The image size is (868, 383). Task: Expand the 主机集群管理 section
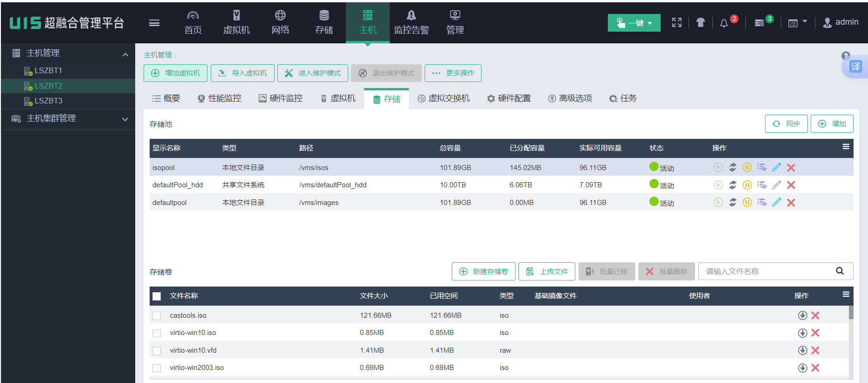pos(125,119)
